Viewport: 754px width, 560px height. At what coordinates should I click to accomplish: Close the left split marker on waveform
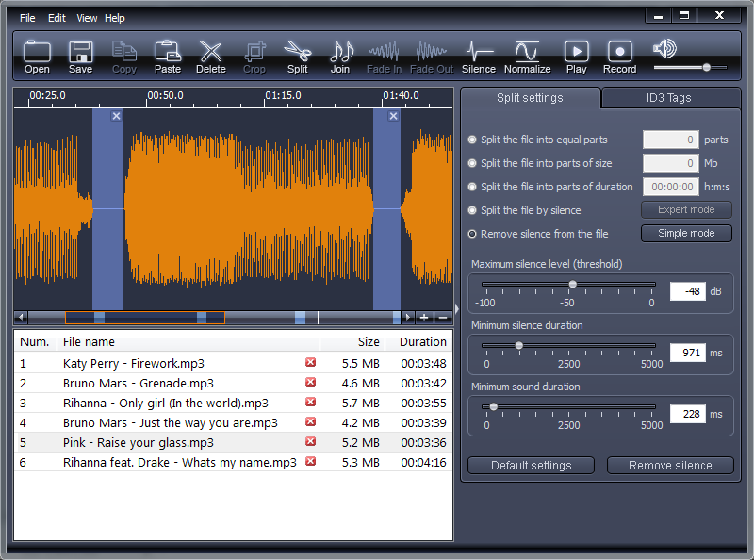(x=115, y=116)
